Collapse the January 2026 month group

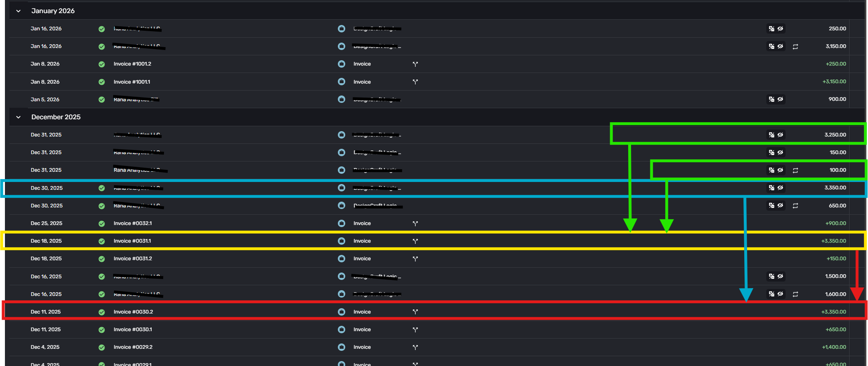18,11
